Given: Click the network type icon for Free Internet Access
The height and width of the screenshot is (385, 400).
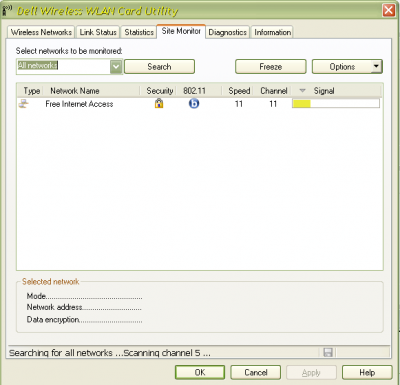Looking at the screenshot, I should tap(24, 104).
